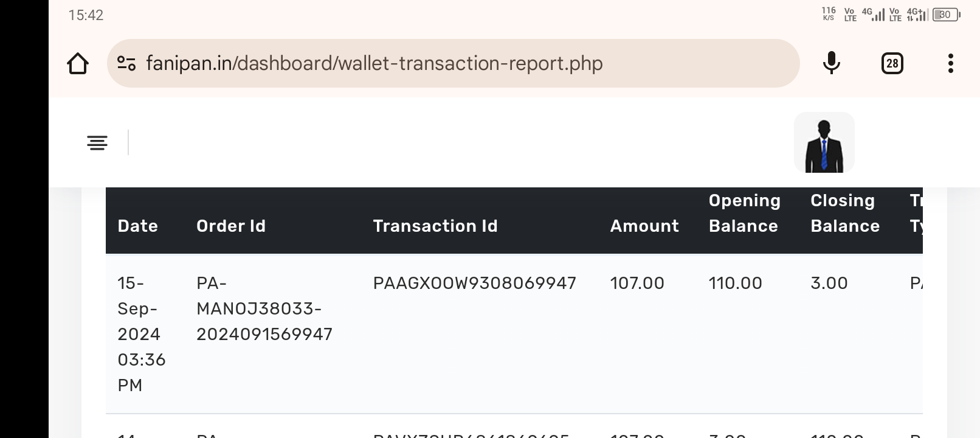The width and height of the screenshot is (980, 438).
Task: Click order ID PA-MANOJ38033-2024091569947
Action: click(264, 309)
